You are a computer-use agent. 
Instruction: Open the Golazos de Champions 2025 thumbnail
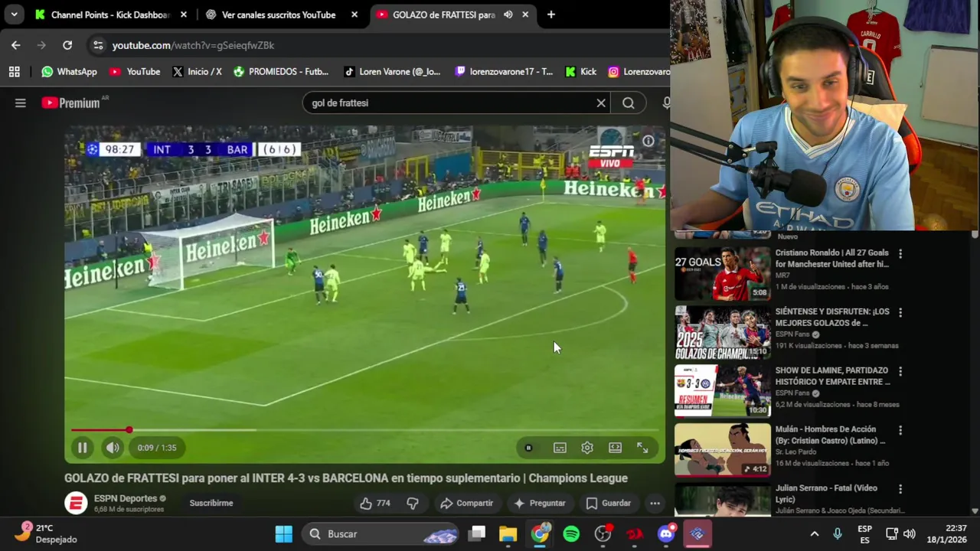(x=722, y=332)
